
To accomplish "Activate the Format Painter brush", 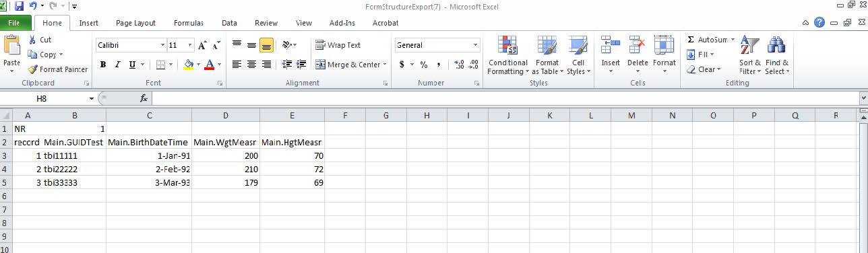I will (x=33, y=69).
